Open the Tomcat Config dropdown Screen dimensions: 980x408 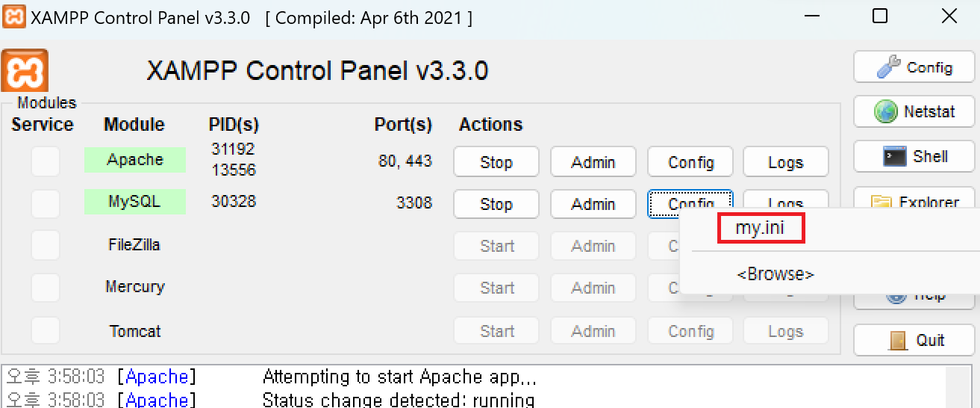pyautogui.click(x=690, y=331)
